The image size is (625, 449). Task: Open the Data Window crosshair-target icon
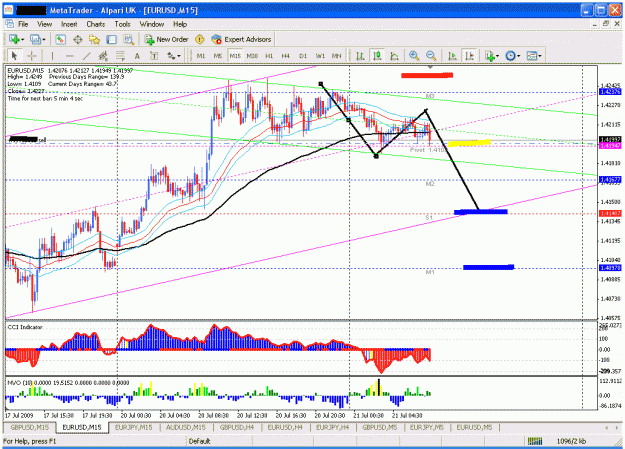[77, 39]
